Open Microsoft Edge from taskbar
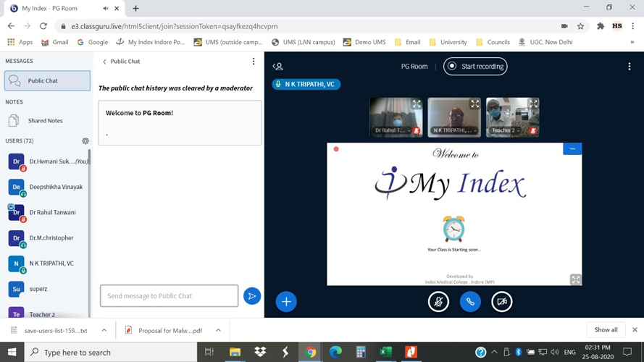The width and height of the screenshot is (644, 362). tap(335, 352)
